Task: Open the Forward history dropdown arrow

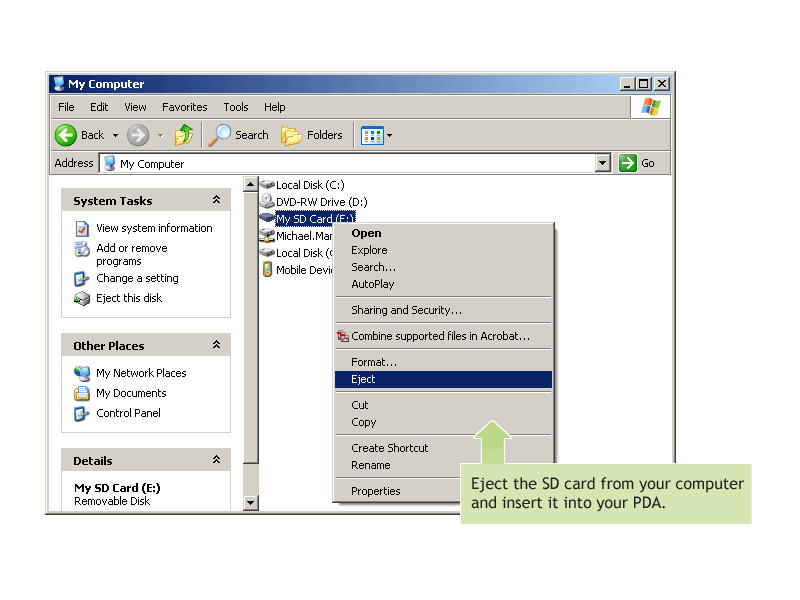Action: 161,135
